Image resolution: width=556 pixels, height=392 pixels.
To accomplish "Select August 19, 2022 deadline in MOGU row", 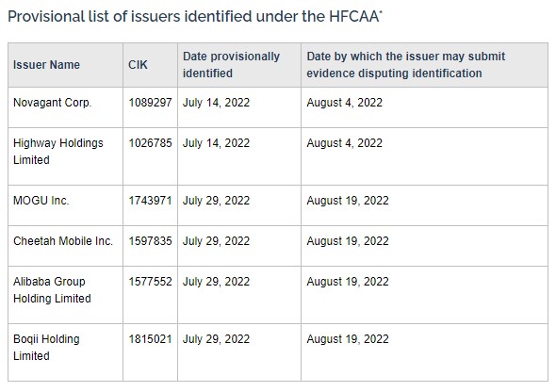I will click(348, 201).
